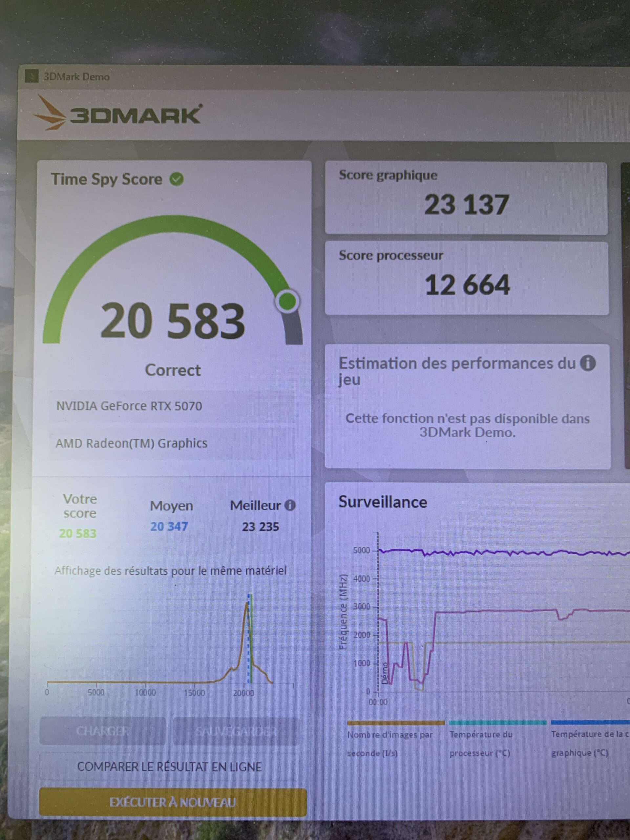
Task: Click the purple frequency line in the Surveillance chart
Action: (505, 552)
